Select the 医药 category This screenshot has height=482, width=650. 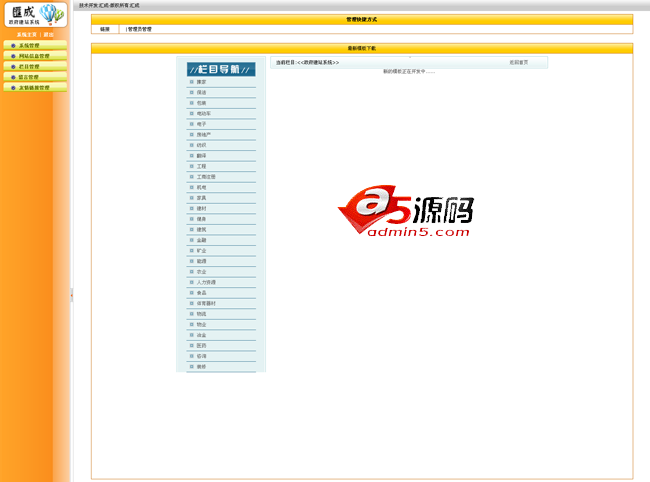(201, 345)
